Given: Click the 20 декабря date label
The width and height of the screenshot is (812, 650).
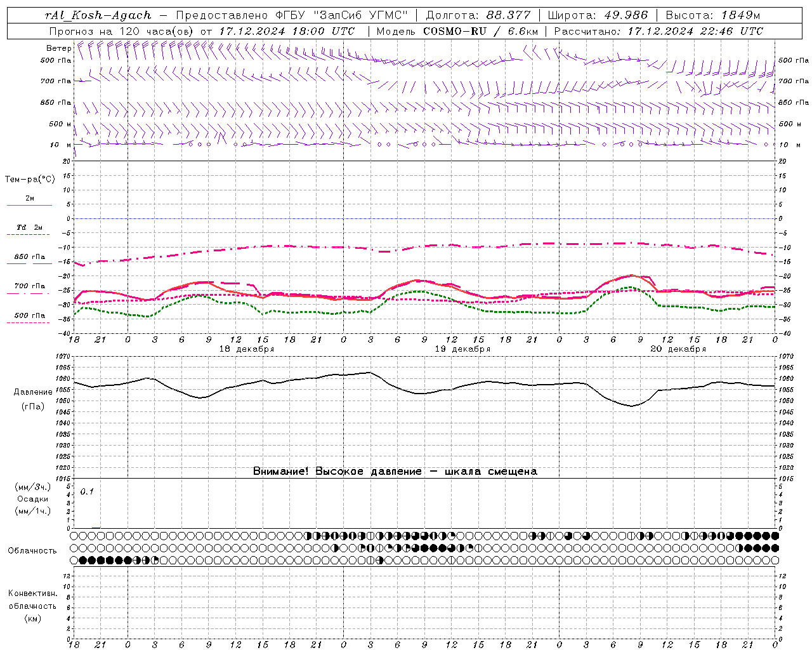Looking at the screenshot, I should coord(678,349).
